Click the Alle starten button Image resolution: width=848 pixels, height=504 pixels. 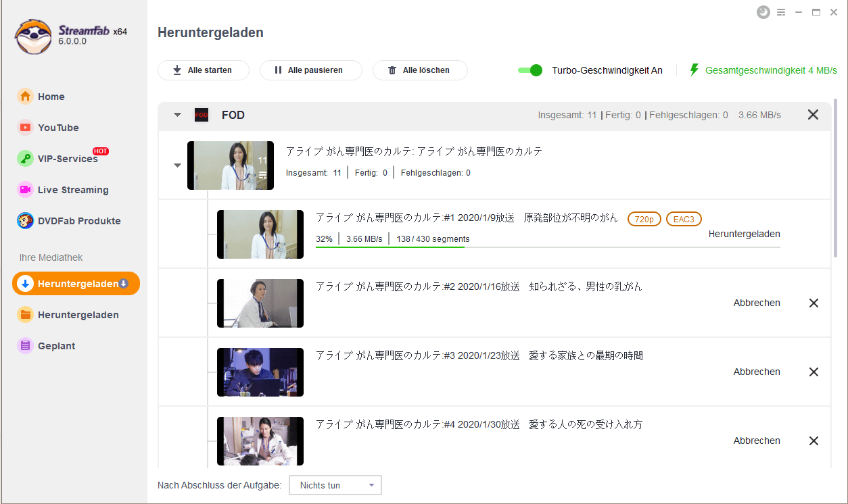203,70
